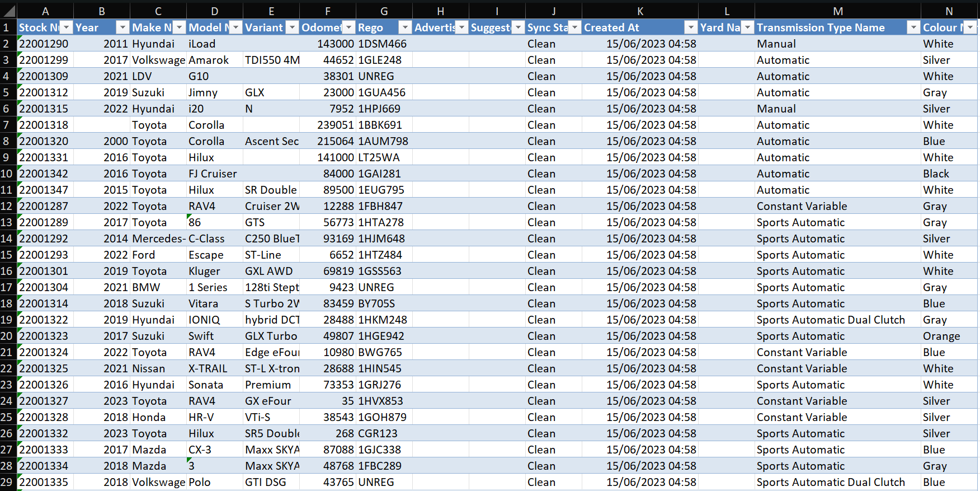This screenshot has height=491, width=980.
Task: Click the Amarok model cell
Action: point(215,60)
